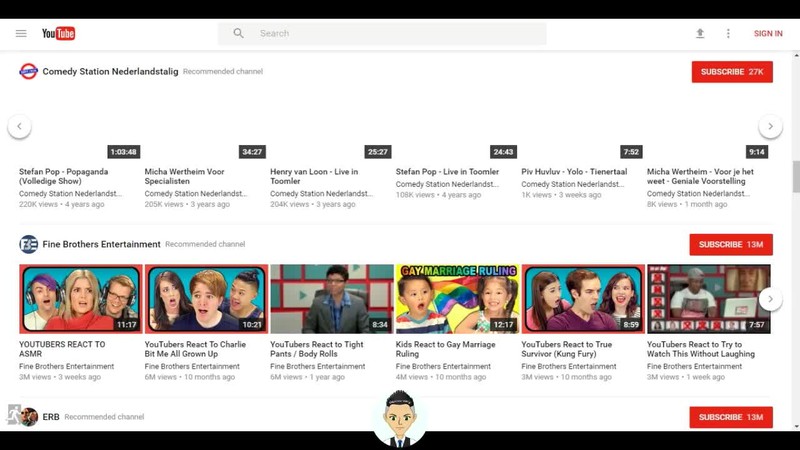Image resolution: width=800 pixels, height=450 pixels.
Task: Open Fine Brothers Entertainment channel title
Action: (x=102, y=244)
